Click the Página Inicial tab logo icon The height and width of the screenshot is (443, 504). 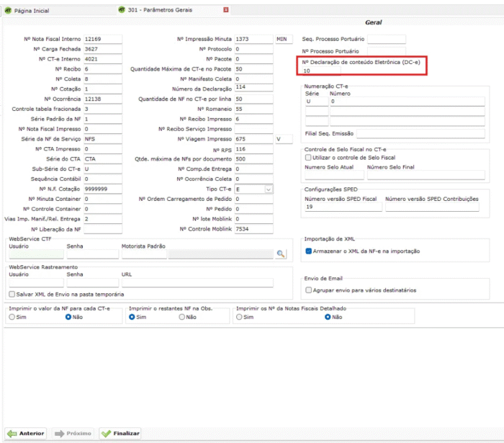8,11
